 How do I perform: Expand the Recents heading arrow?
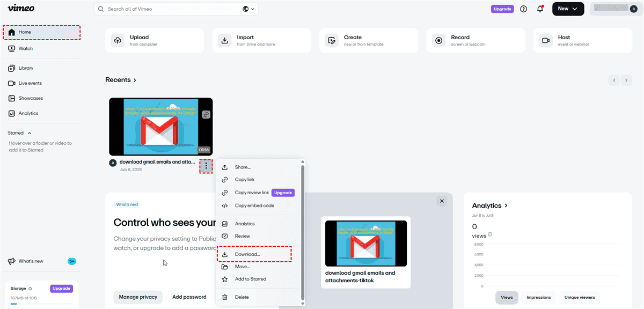tap(135, 80)
